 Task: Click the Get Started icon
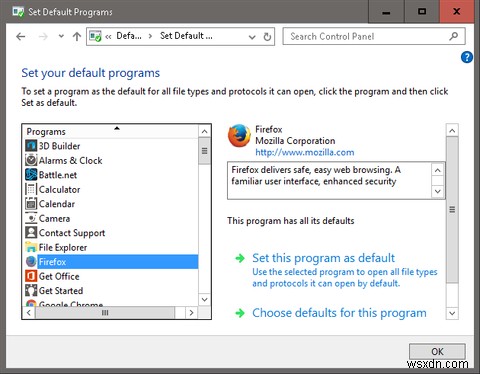[31, 291]
